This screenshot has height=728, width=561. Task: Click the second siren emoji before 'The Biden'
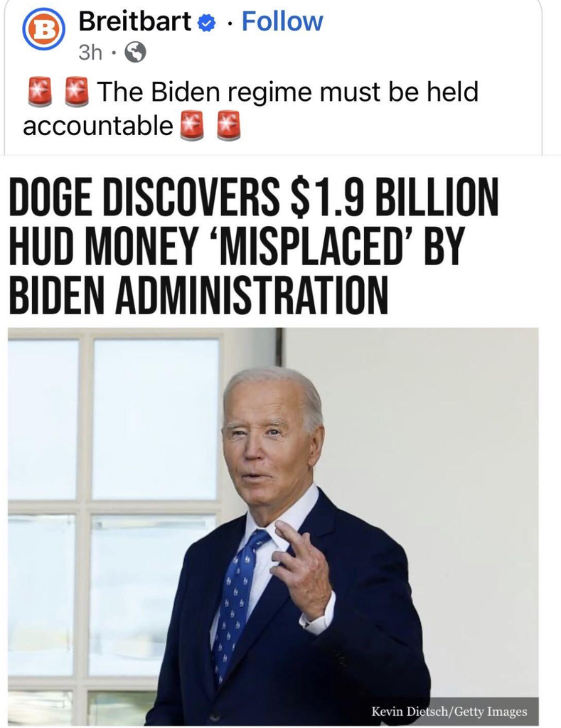coord(76,92)
